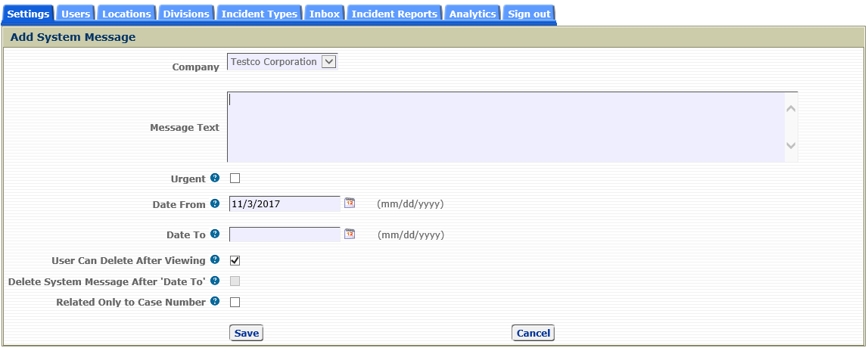Tick Related Only to Case Number checkbox
868x354 pixels.
click(235, 302)
